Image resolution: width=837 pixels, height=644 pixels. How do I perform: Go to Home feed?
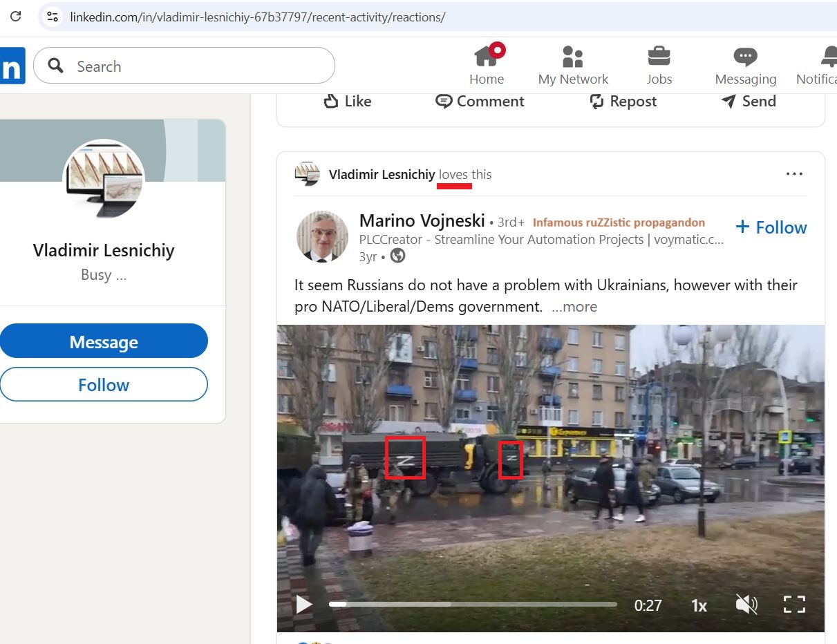pos(487,66)
